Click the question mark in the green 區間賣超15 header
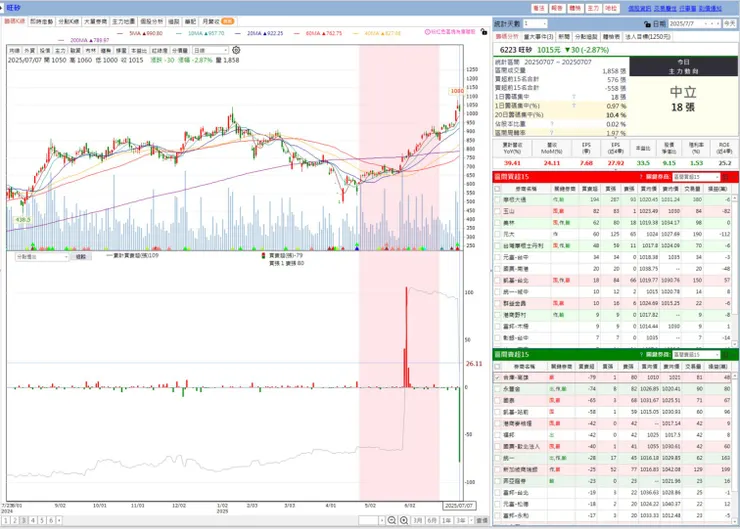This screenshot has width=740, height=529. point(641,354)
